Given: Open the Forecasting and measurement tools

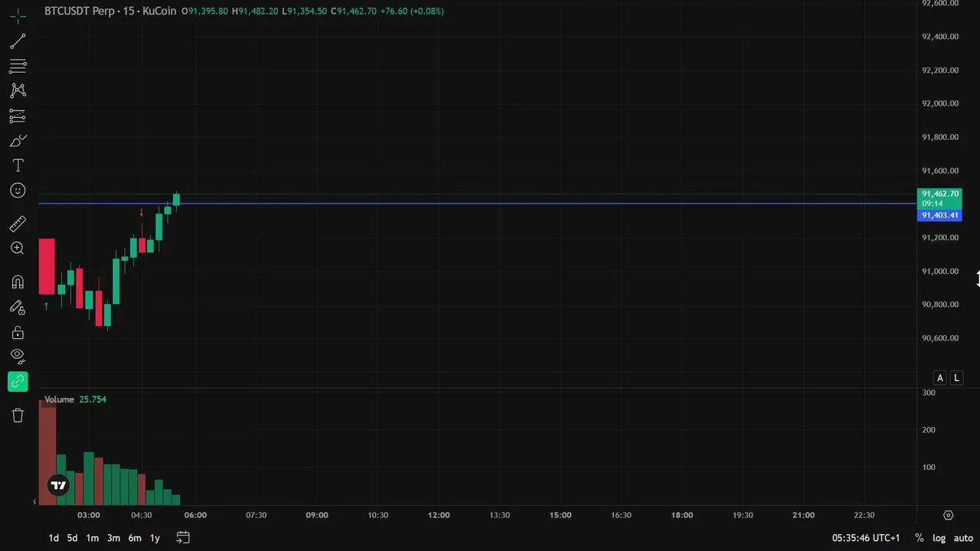Looking at the screenshot, I should point(18,116).
